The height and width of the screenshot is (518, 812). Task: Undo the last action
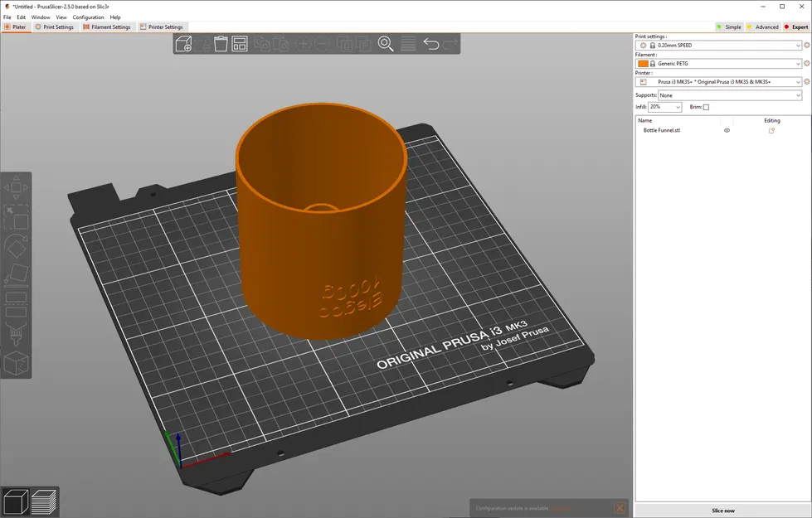point(432,44)
